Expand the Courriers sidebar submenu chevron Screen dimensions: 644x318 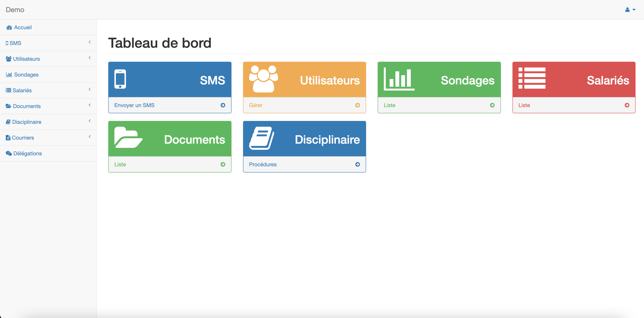click(x=90, y=137)
